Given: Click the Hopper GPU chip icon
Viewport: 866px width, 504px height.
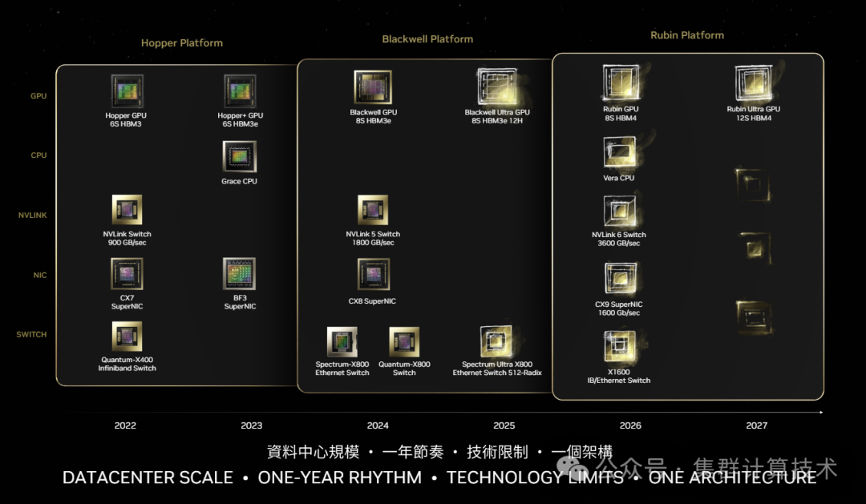Looking at the screenshot, I should pyautogui.click(x=127, y=91).
